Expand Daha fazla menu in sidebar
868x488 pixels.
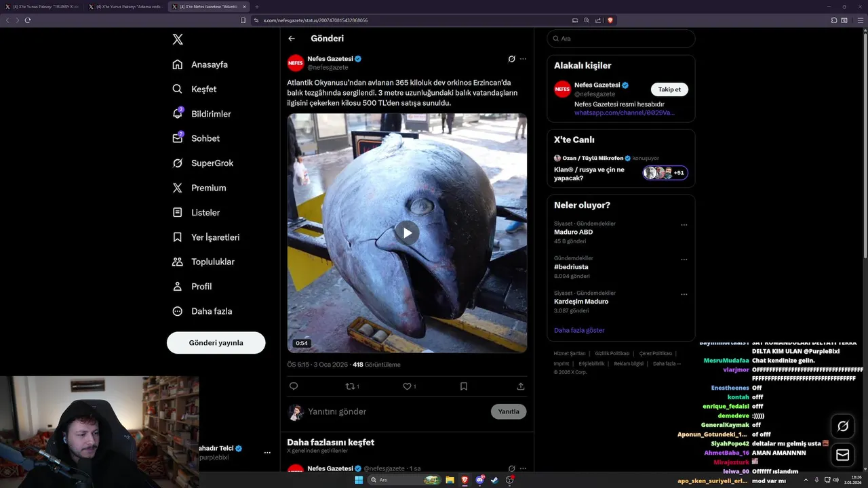click(202, 311)
